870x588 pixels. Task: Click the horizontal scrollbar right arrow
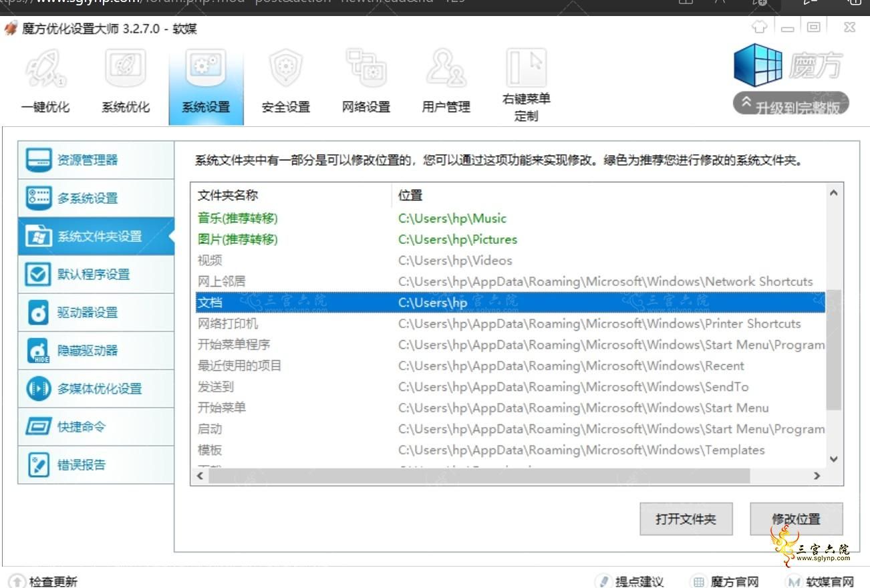[x=817, y=476]
